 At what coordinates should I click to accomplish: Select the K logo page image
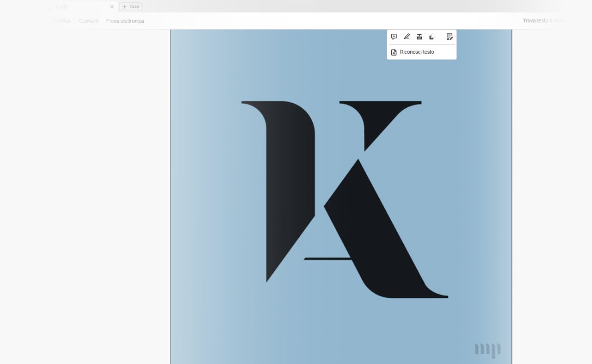pos(341,197)
